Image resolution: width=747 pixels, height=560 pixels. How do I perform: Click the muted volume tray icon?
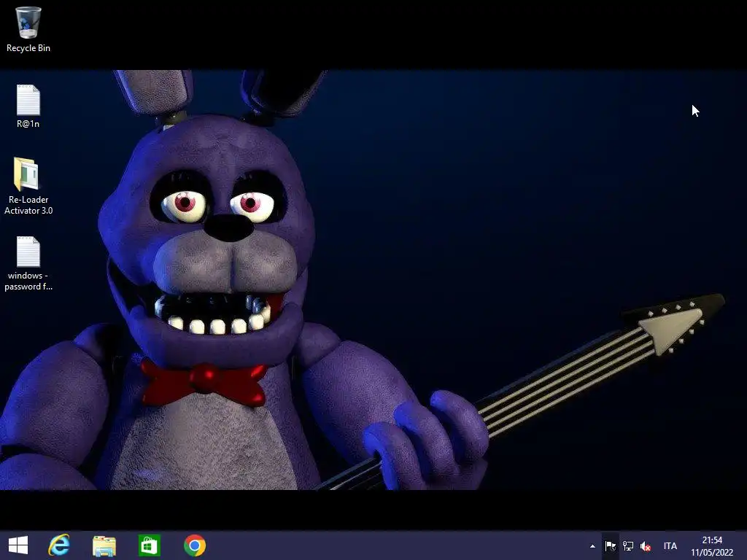pyautogui.click(x=646, y=546)
